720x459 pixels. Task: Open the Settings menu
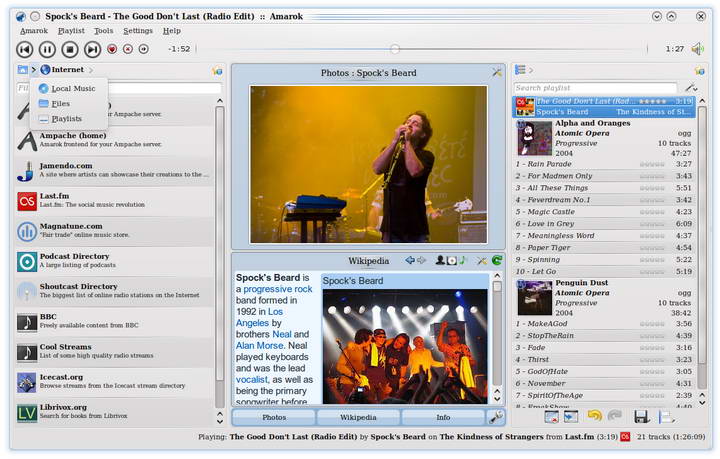[138, 31]
